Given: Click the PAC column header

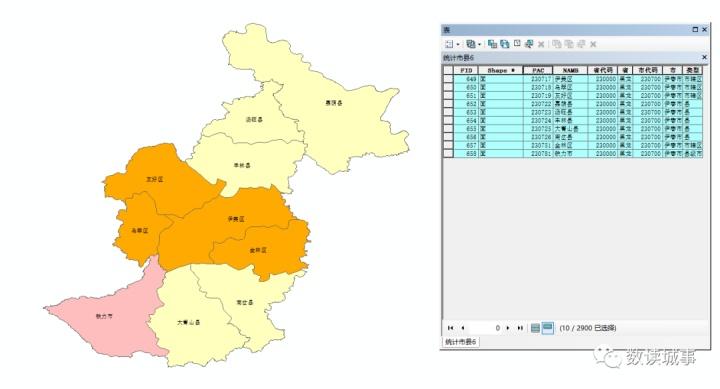Looking at the screenshot, I should (x=538, y=70).
